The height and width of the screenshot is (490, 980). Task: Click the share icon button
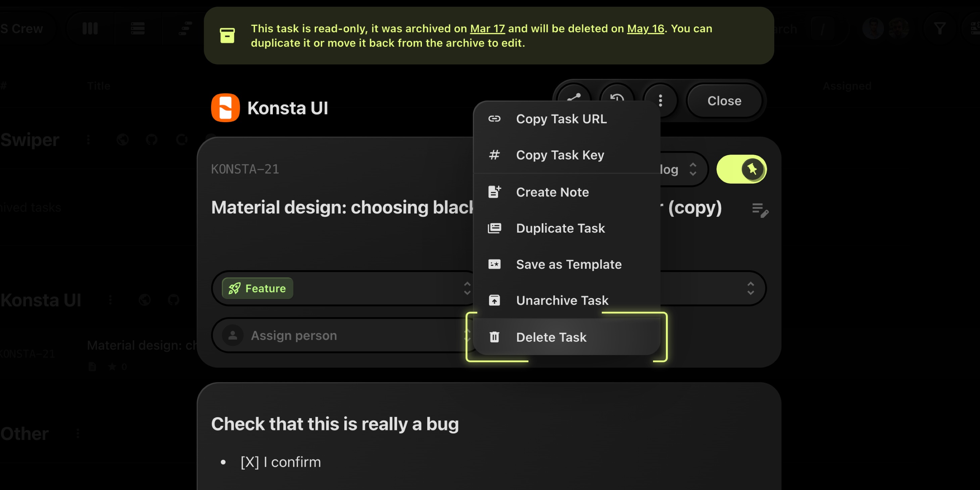(x=574, y=95)
